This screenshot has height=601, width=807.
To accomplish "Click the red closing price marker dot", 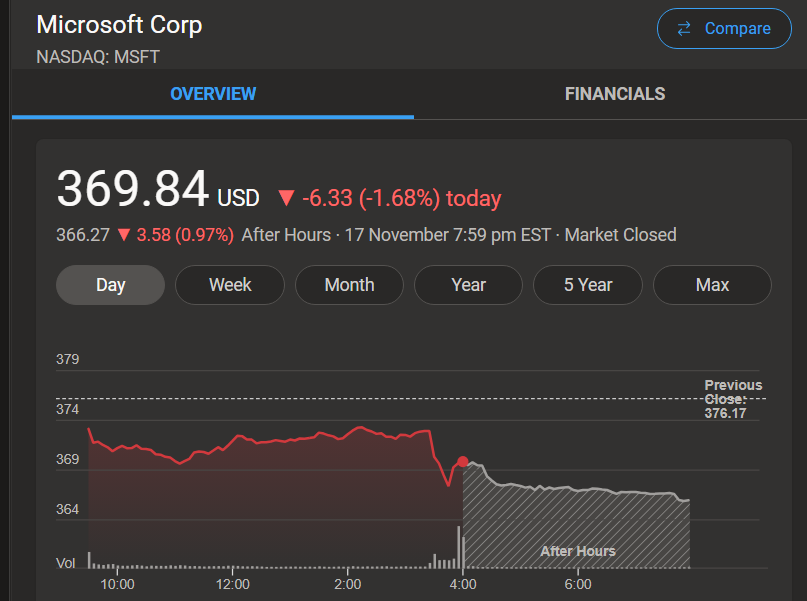I will click(x=463, y=462).
